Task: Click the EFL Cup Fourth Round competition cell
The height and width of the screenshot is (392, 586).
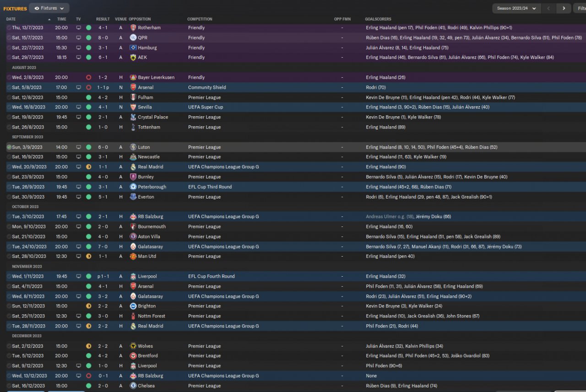Action: 212,277
